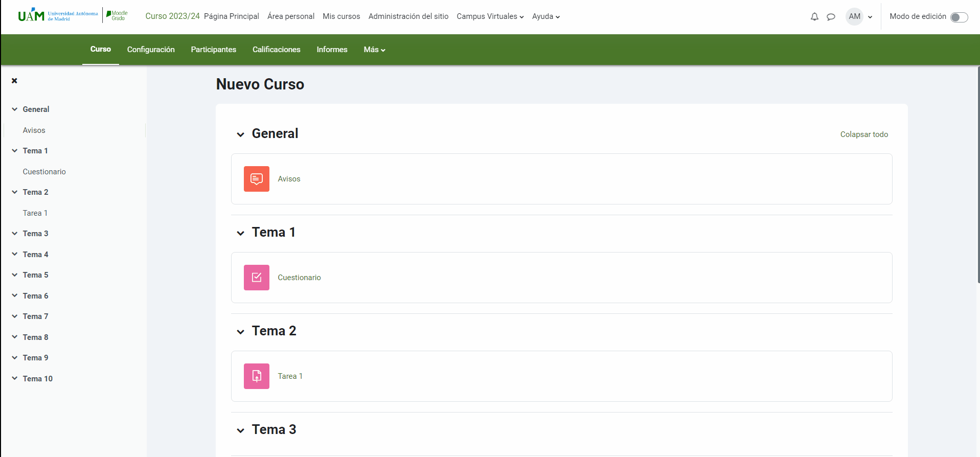Screen dimensions: 980x457
Task: Select Tema 10 in the course index
Action: tap(38, 379)
